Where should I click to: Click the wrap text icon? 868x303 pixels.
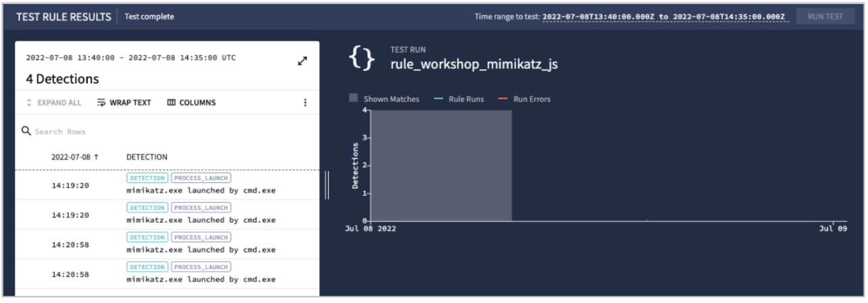click(x=101, y=103)
